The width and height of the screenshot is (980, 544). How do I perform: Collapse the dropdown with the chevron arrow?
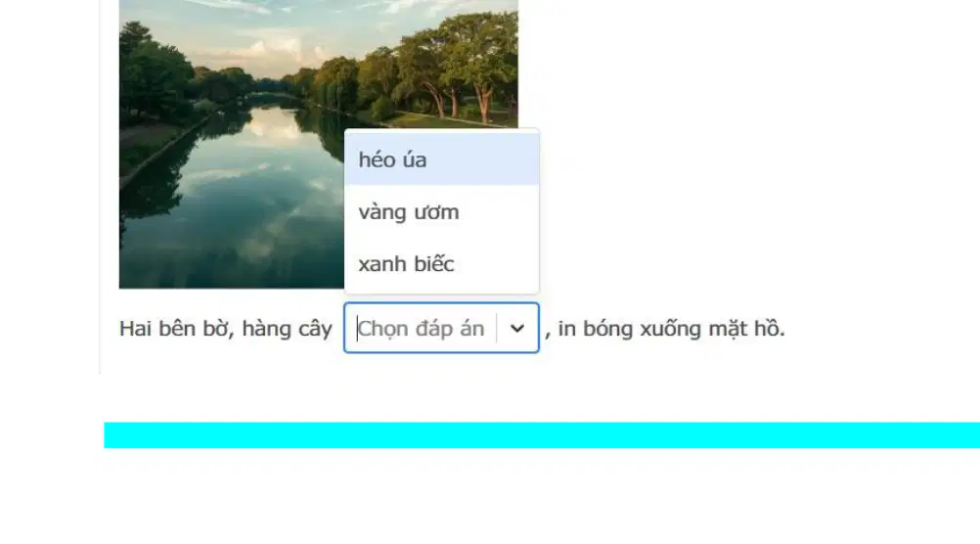pyautogui.click(x=516, y=329)
